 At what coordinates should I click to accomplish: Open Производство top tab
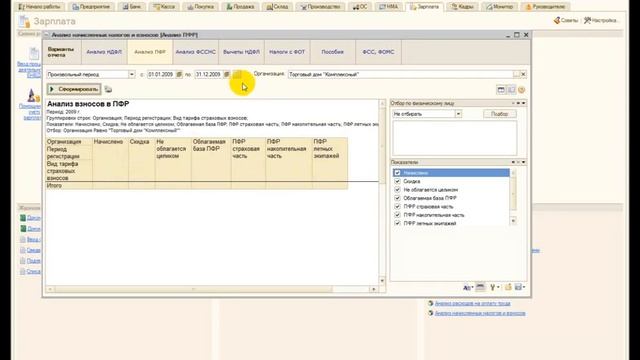320,7
